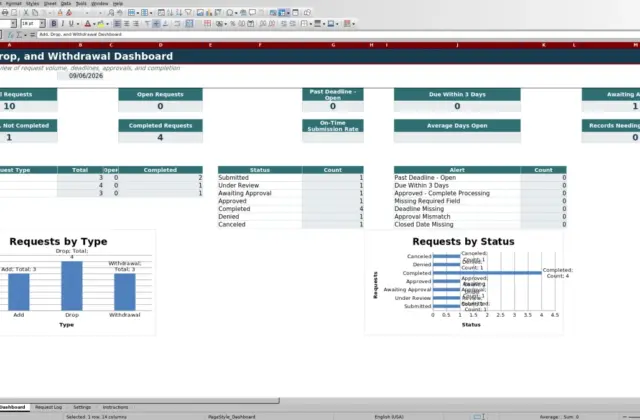This screenshot has width=640, height=420.
Task: Open the Border Color dropdown arrow
Action: point(337,24)
